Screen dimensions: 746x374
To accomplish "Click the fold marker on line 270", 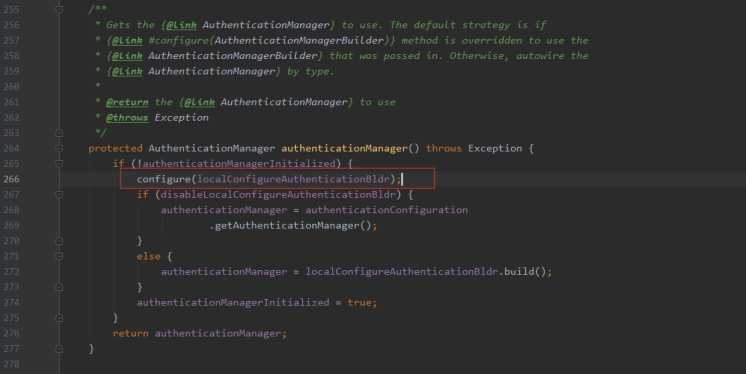I will pyautogui.click(x=59, y=241).
